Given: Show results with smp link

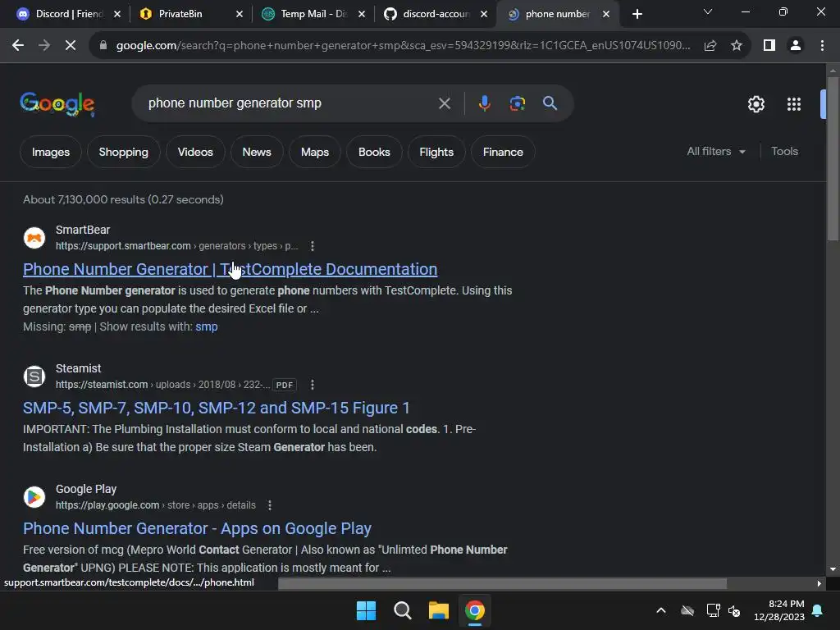Looking at the screenshot, I should click(206, 326).
